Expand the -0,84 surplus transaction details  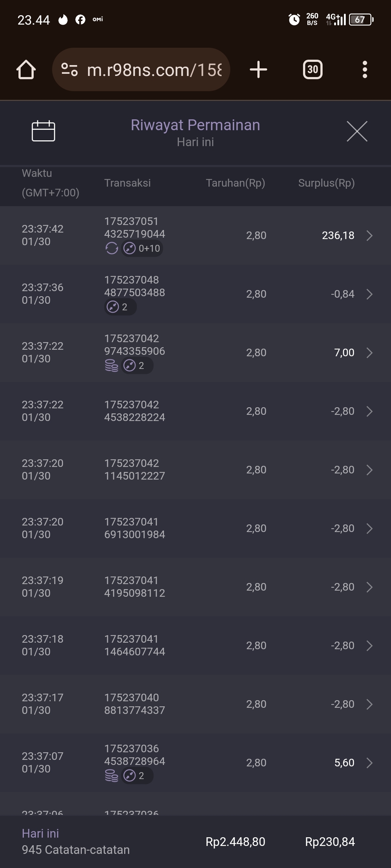pyautogui.click(x=369, y=294)
